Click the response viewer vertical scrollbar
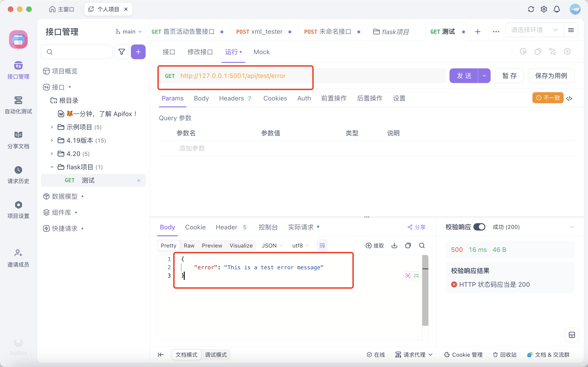 425,291
